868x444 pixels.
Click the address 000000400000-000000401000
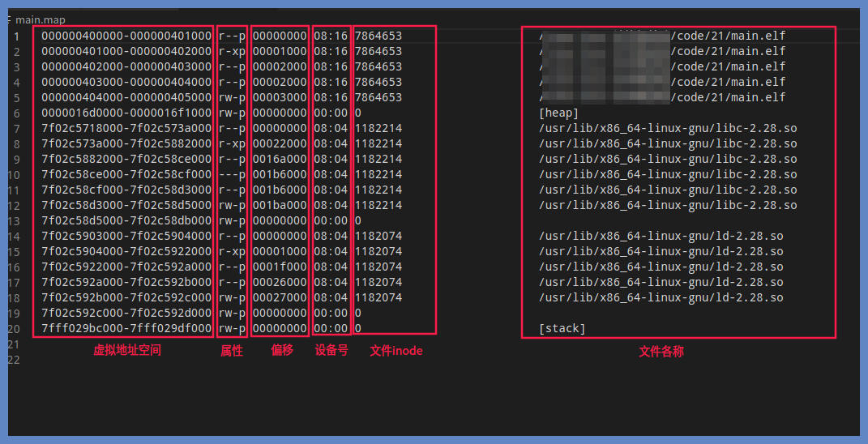pyautogui.click(x=126, y=36)
